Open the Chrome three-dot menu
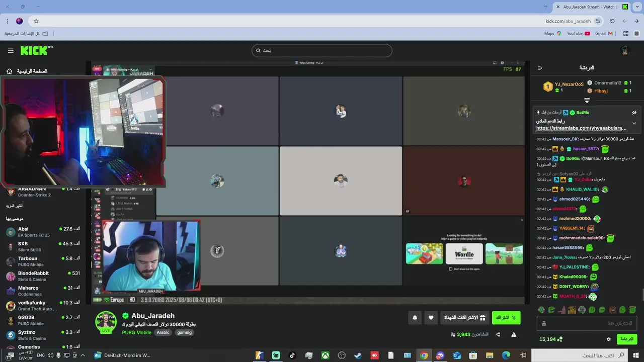644x362 pixels. (x=7, y=21)
